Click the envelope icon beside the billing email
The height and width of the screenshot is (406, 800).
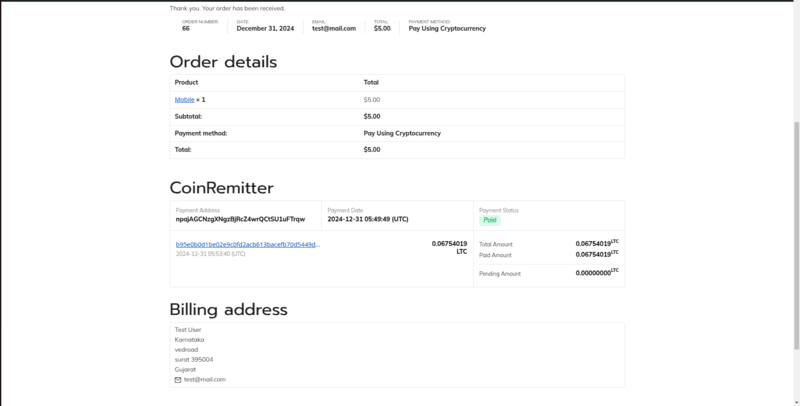click(178, 380)
